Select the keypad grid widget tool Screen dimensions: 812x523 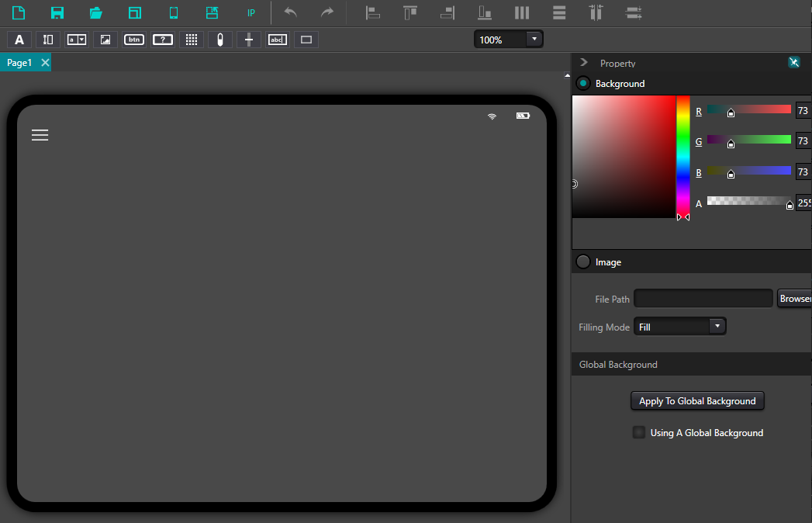point(192,40)
